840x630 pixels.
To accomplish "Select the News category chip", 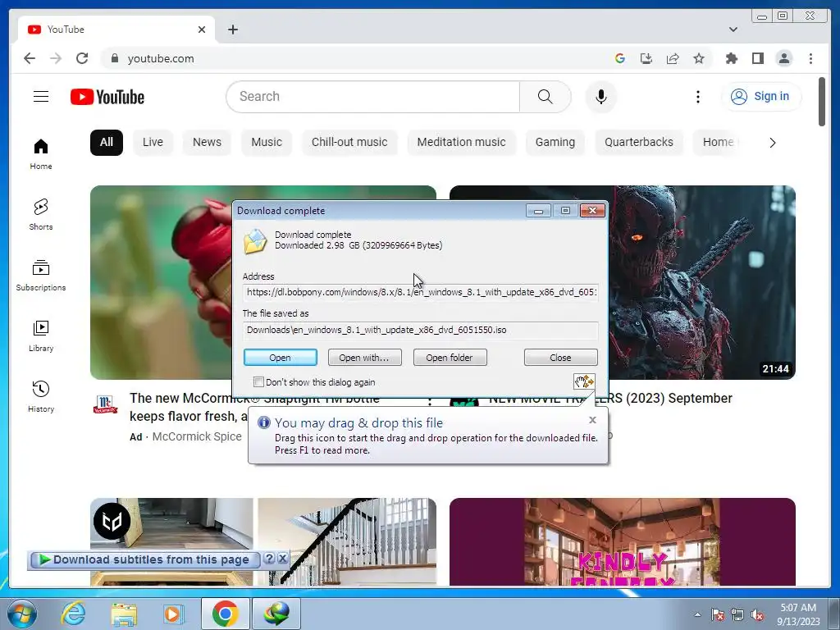I will [x=207, y=143].
